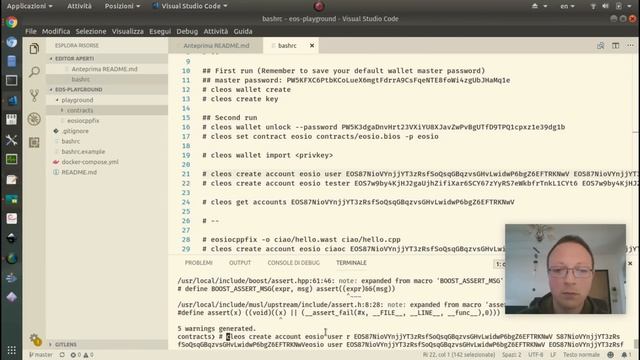This screenshot has height=360, width=640.
Task: Open Applicazioni dropdown in top bar
Action: (30, 6)
